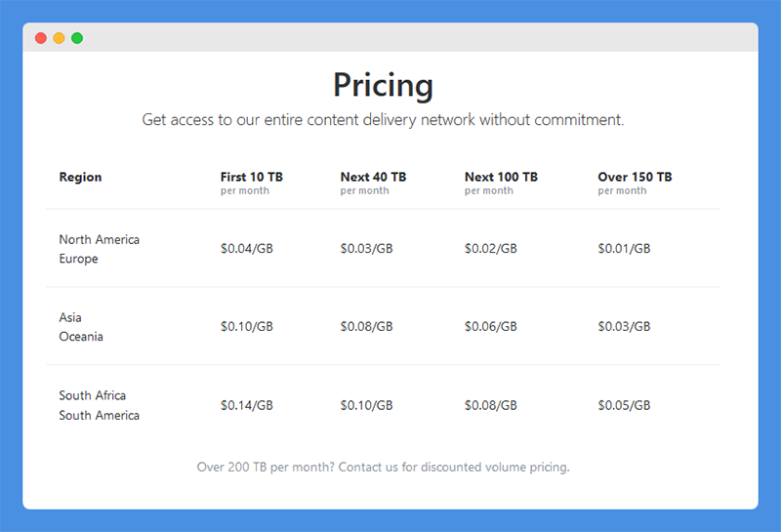This screenshot has height=532, width=781.
Task: Click the First 10 TB column header
Action: point(252,177)
